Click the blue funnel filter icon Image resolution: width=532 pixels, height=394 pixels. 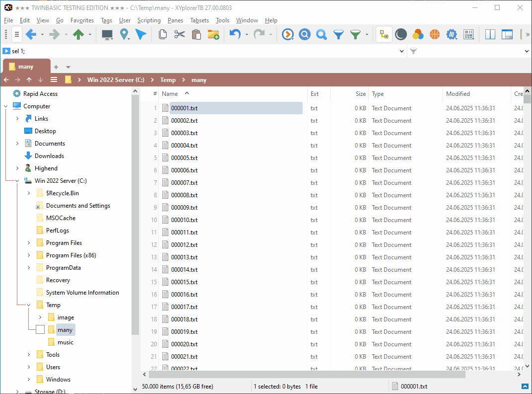(338, 34)
